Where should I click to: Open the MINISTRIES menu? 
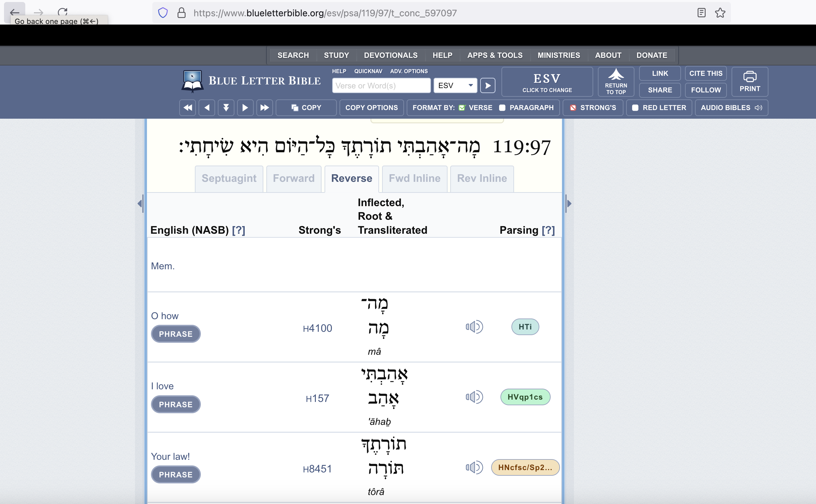(559, 55)
